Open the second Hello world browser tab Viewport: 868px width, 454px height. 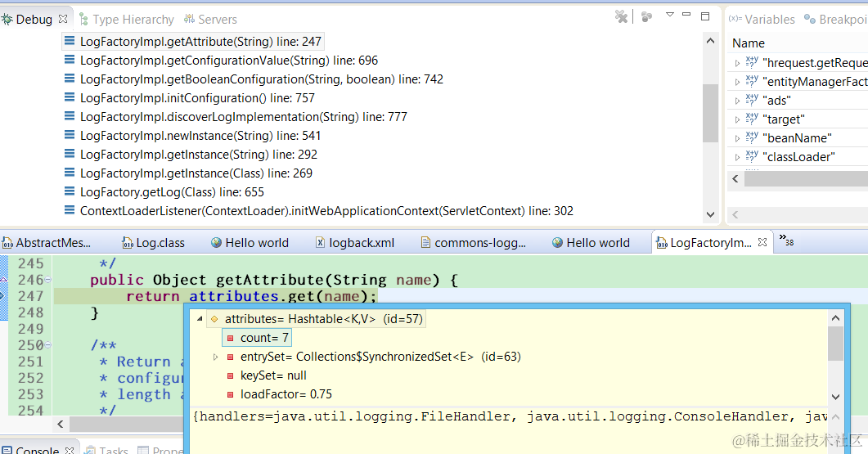591,243
